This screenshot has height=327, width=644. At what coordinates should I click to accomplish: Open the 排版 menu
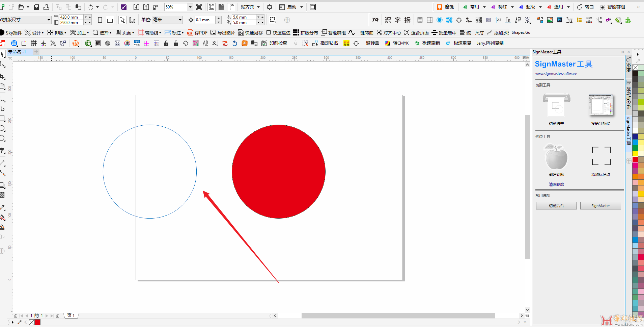click(57, 32)
